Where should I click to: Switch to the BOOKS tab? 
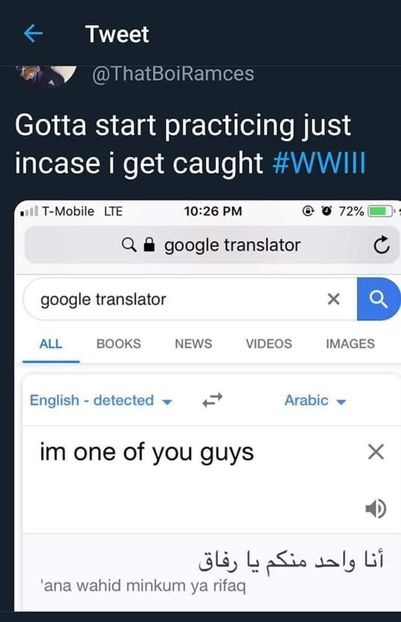pos(119,344)
